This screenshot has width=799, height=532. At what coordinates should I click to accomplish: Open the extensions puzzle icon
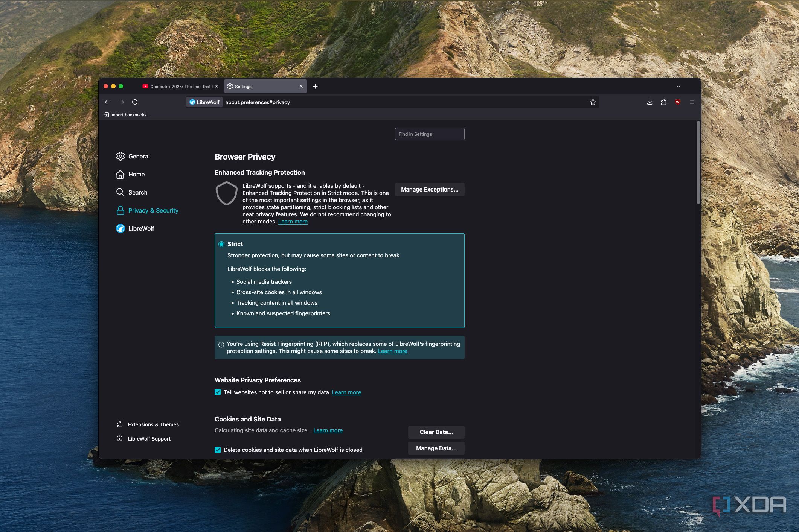coord(663,102)
